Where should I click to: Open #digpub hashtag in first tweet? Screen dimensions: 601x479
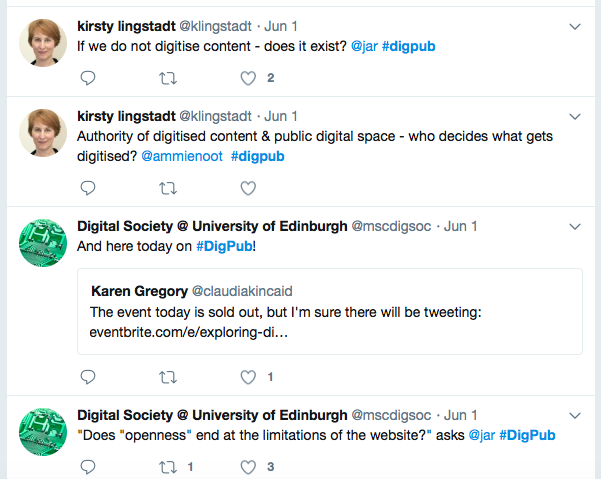[x=409, y=46]
